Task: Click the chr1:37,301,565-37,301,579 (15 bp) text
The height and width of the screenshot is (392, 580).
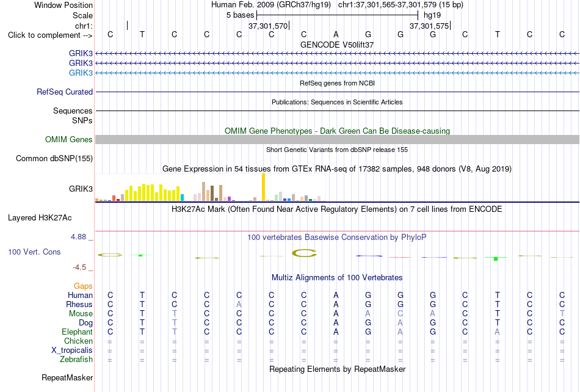Action: point(401,5)
